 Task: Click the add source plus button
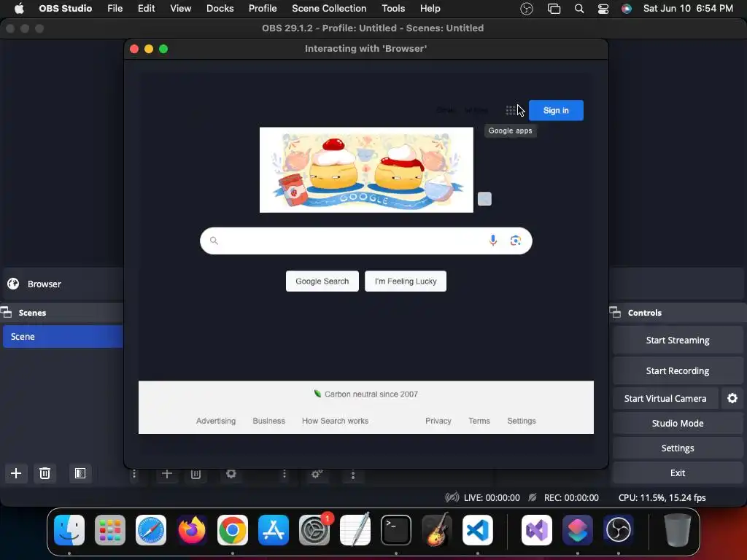click(x=167, y=474)
